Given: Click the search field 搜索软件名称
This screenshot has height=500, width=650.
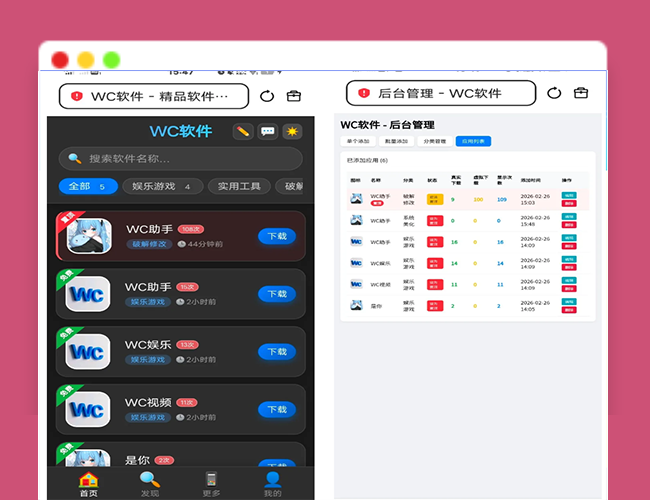Looking at the screenshot, I should (x=181, y=158).
